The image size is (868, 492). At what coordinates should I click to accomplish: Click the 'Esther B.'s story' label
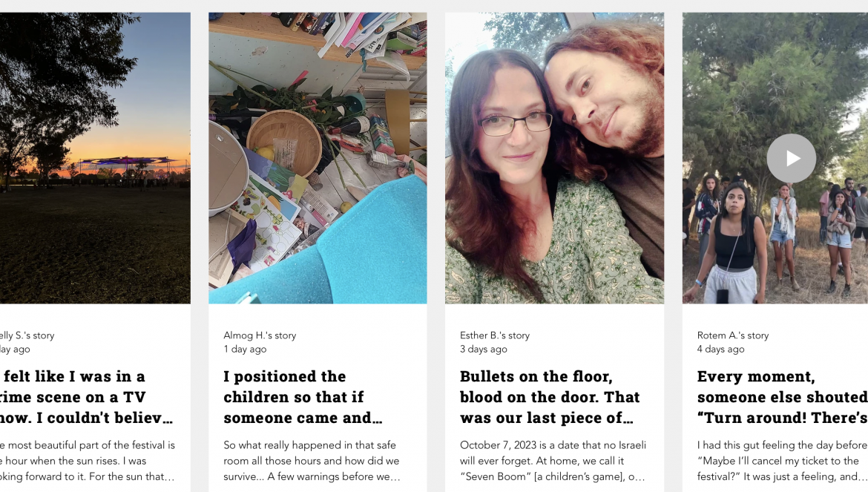coord(495,335)
